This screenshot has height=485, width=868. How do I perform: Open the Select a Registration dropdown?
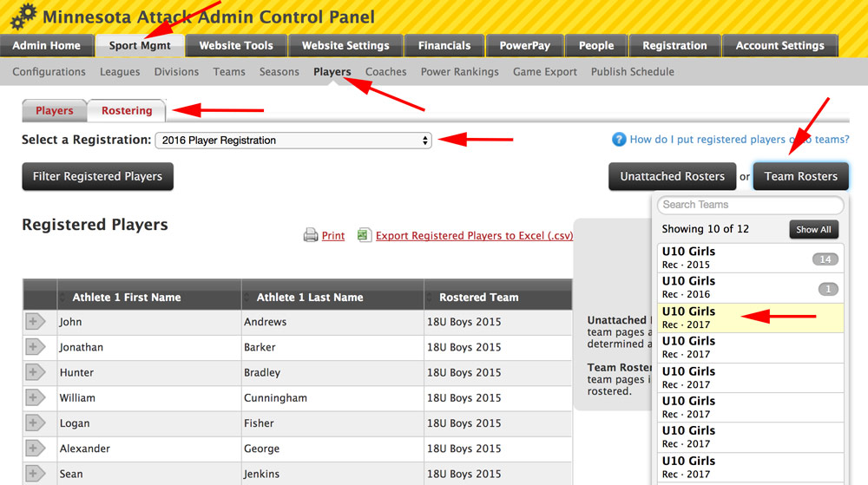point(293,141)
